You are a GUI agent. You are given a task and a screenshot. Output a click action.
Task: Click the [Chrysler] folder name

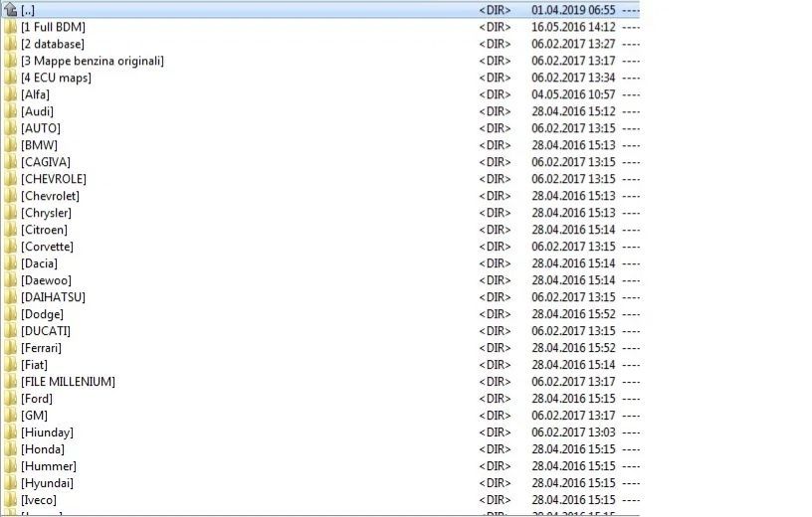tap(46, 213)
